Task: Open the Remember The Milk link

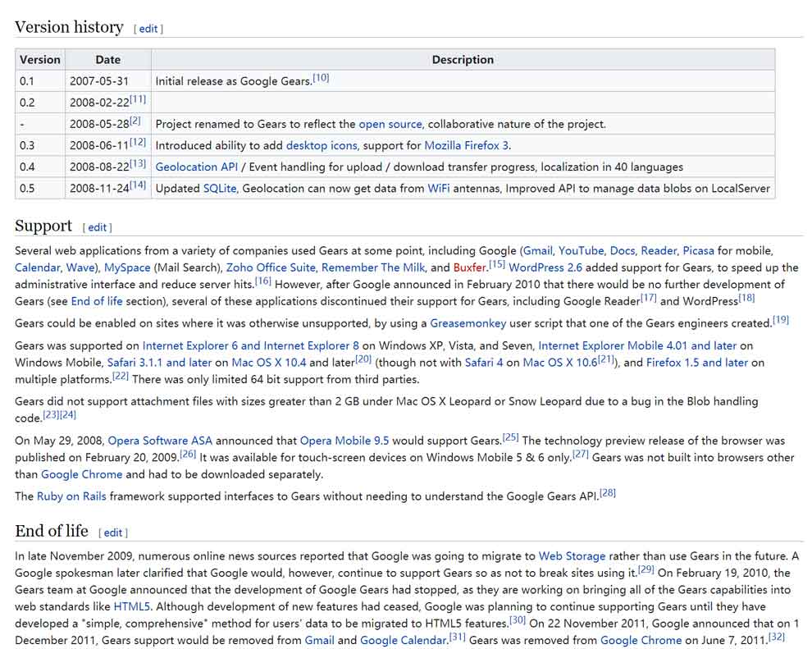Action: coord(373,267)
